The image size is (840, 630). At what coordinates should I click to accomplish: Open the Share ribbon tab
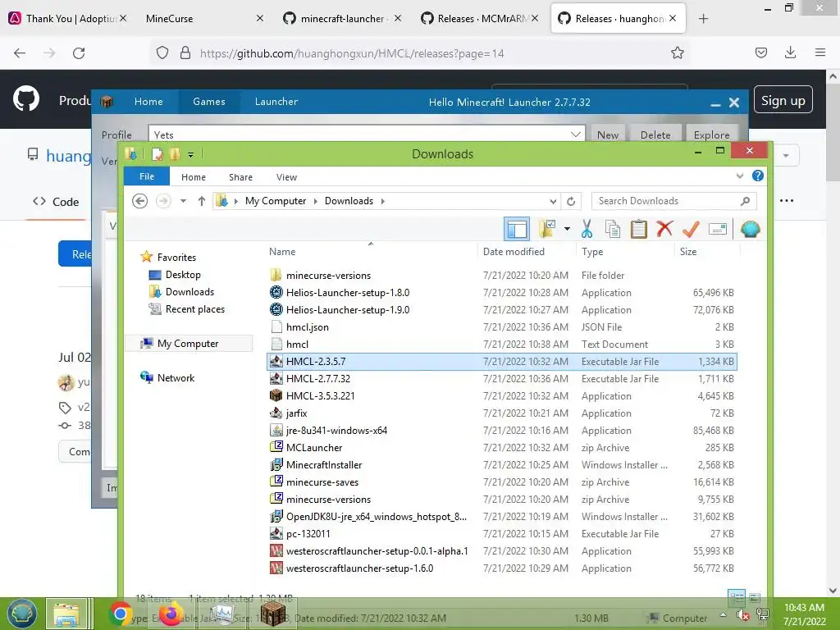[x=240, y=177]
